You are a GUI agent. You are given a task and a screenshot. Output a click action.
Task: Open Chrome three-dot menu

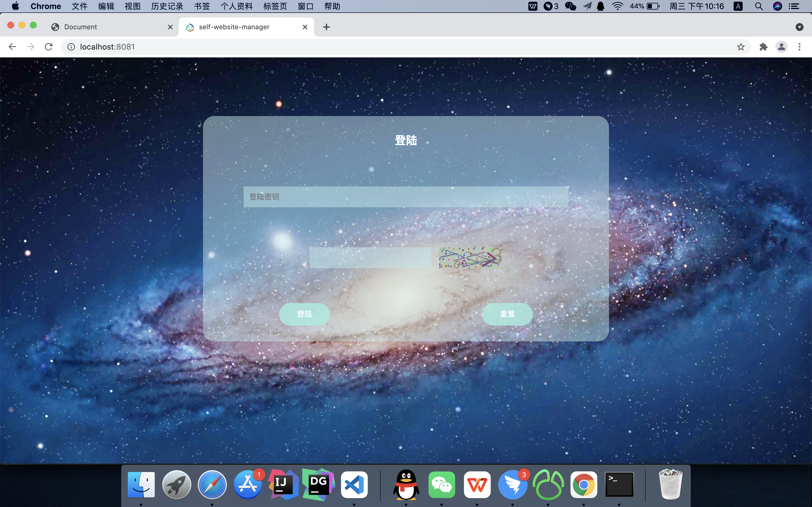point(800,46)
